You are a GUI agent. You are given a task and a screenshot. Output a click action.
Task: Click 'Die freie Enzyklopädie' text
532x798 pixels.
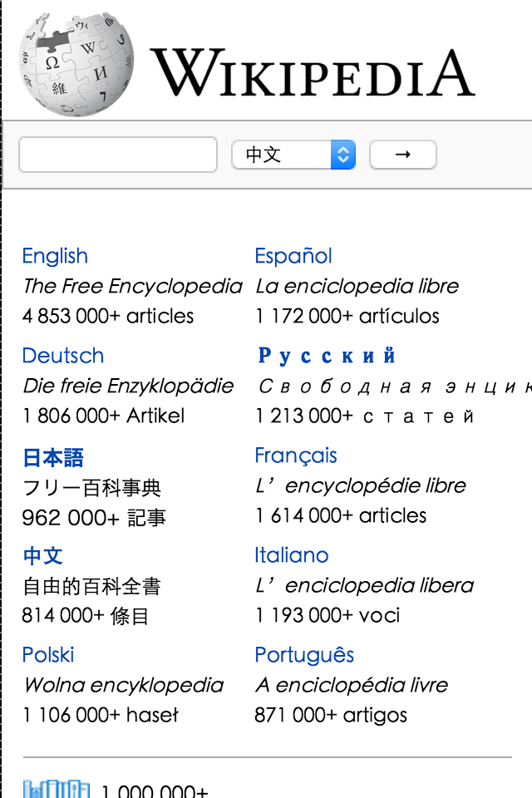(x=128, y=387)
